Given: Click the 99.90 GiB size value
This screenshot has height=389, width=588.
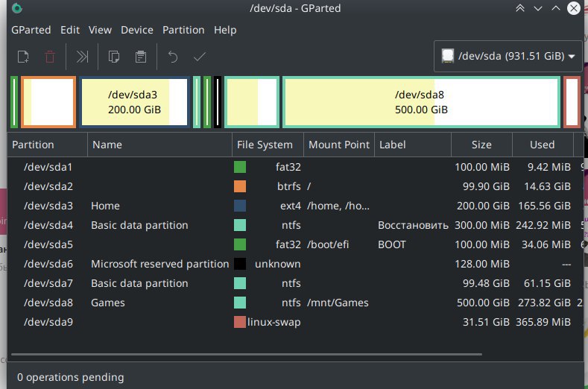Looking at the screenshot, I should point(486,186).
